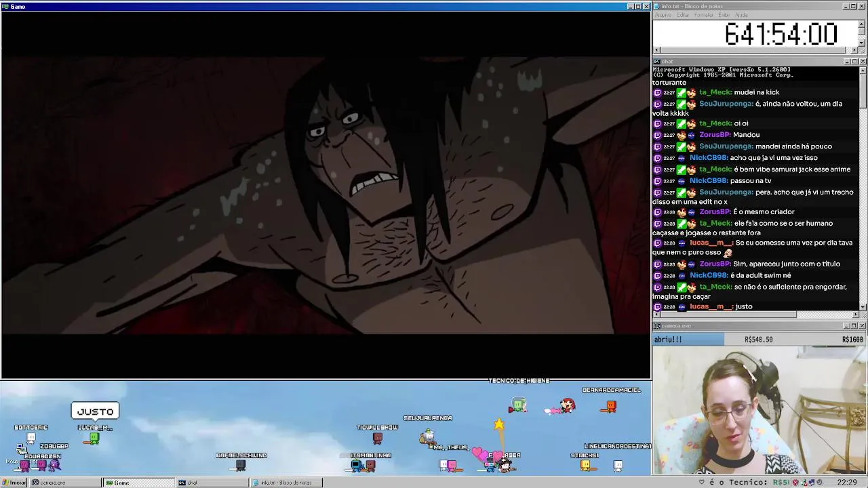Click the video frame in Game window
The width and height of the screenshot is (868, 488).
[325, 195]
